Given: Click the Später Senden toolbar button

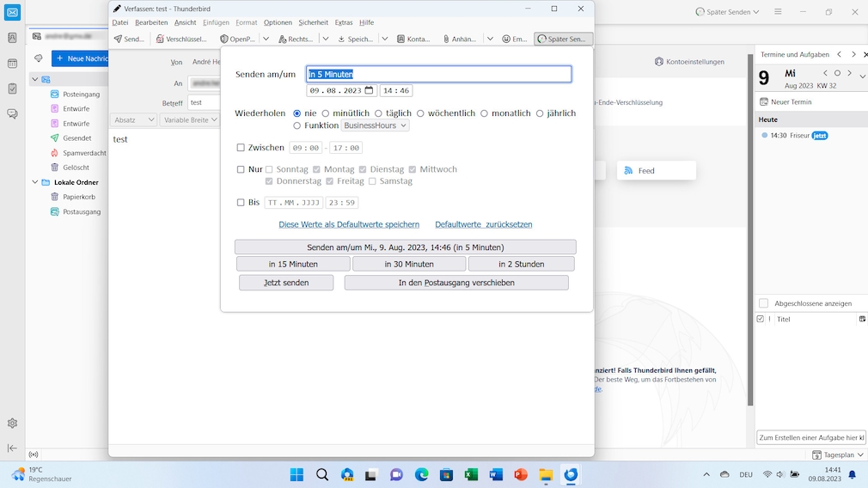Looking at the screenshot, I should click(563, 39).
